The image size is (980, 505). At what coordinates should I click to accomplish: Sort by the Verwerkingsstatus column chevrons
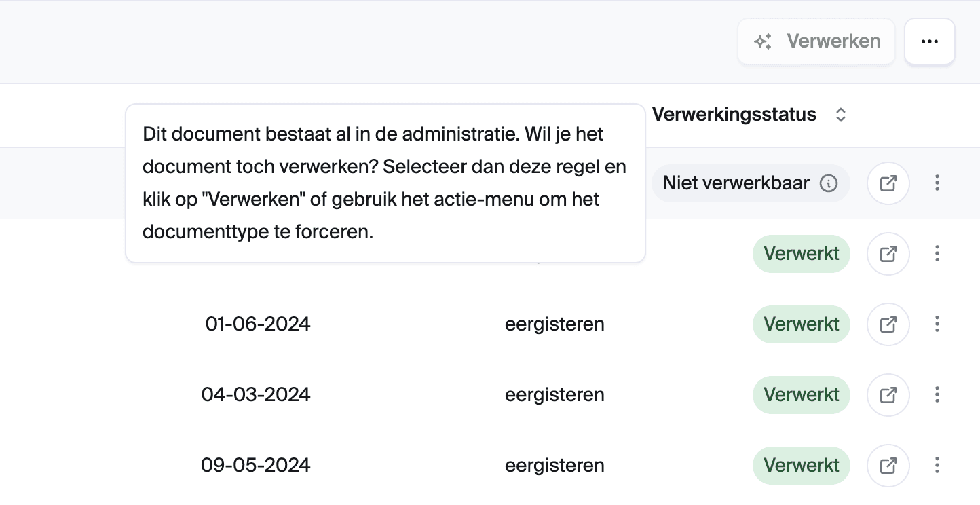pos(840,115)
